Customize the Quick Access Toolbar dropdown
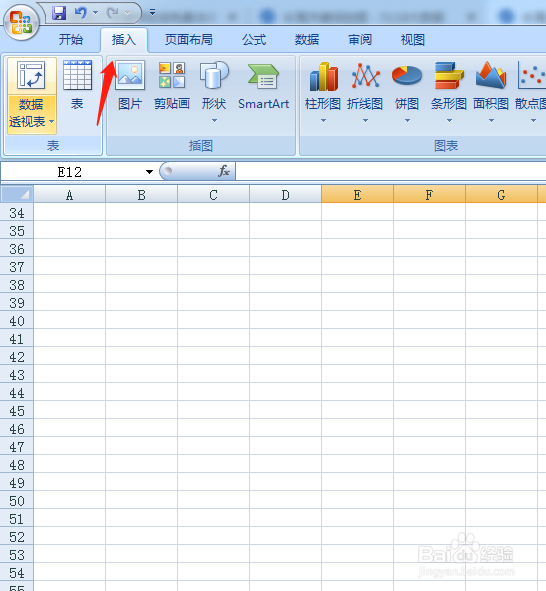The image size is (546, 591). click(x=152, y=12)
